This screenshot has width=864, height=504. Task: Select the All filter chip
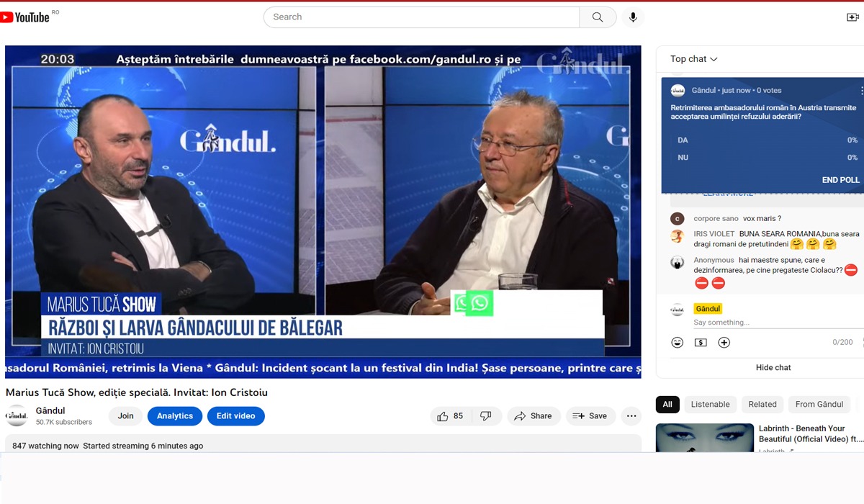coord(667,405)
